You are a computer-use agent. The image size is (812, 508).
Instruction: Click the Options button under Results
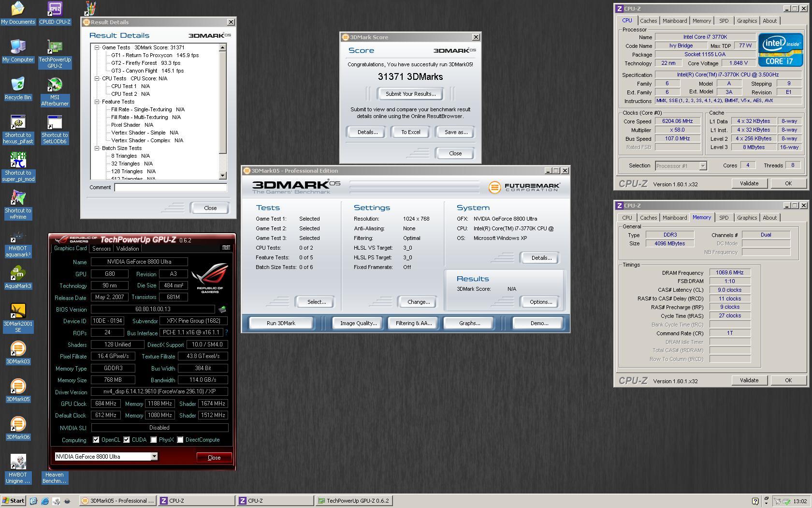[x=540, y=302]
